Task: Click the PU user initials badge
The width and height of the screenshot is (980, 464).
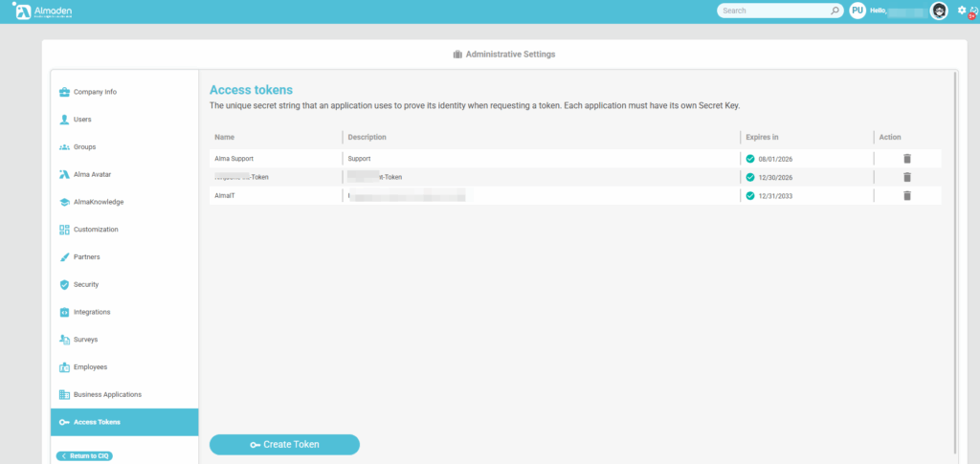Action: (857, 11)
